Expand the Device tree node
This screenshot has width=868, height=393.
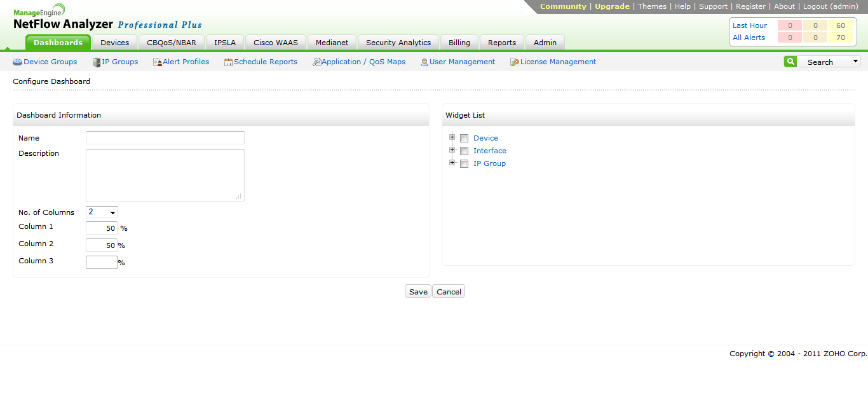(452, 137)
